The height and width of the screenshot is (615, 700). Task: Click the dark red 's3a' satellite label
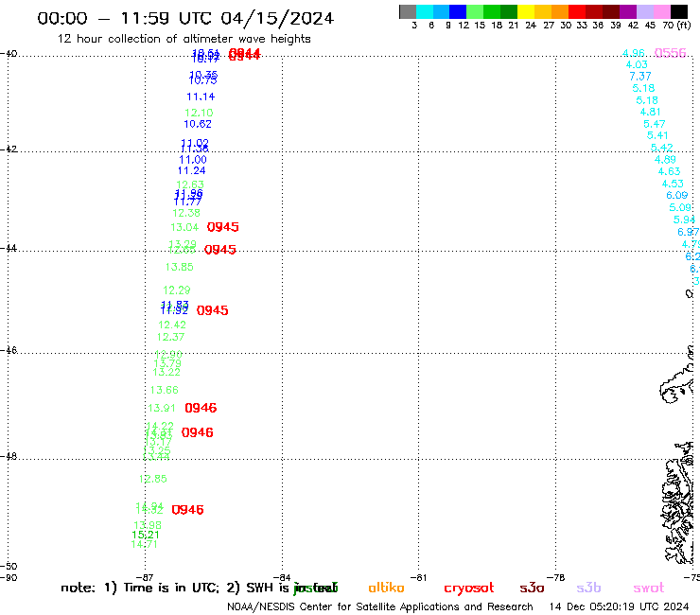(x=532, y=589)
